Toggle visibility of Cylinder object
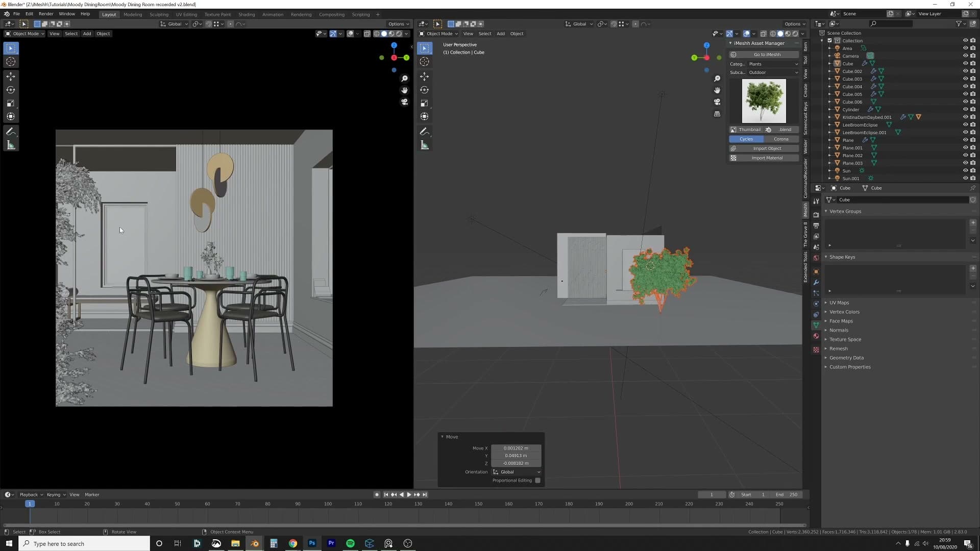The width and height of the screenshot is (980, 551). (x=965, y=110)
